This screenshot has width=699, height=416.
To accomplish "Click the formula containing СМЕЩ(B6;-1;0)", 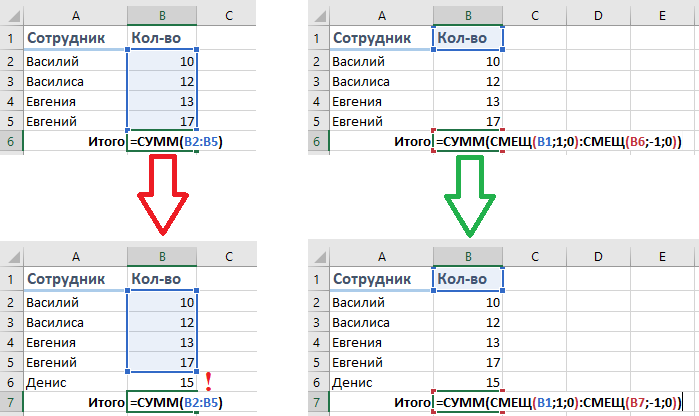I will (x=558, y=142).
